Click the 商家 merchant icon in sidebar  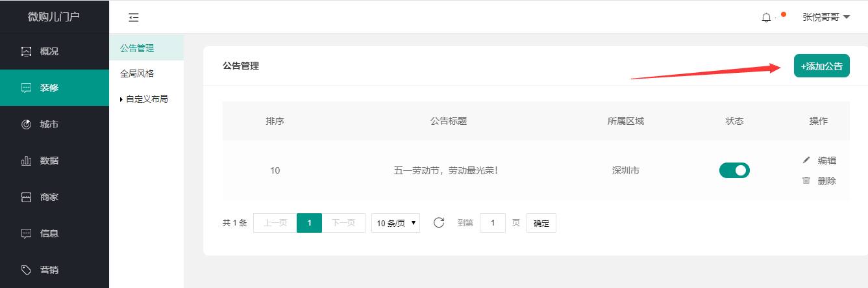[27, 197]
